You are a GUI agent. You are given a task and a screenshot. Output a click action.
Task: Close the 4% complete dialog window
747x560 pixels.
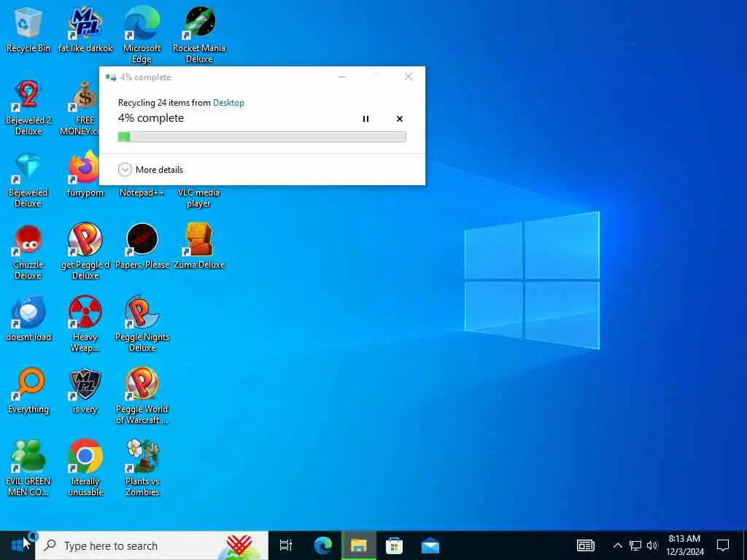click(x=409, y=77)
